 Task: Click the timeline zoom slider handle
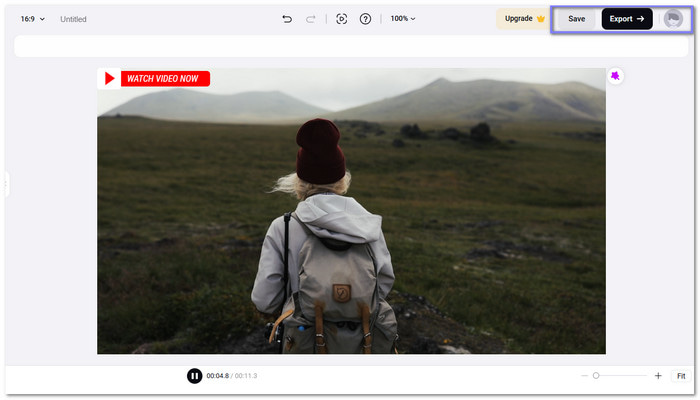pyautogui.click(x=596, y=376)
